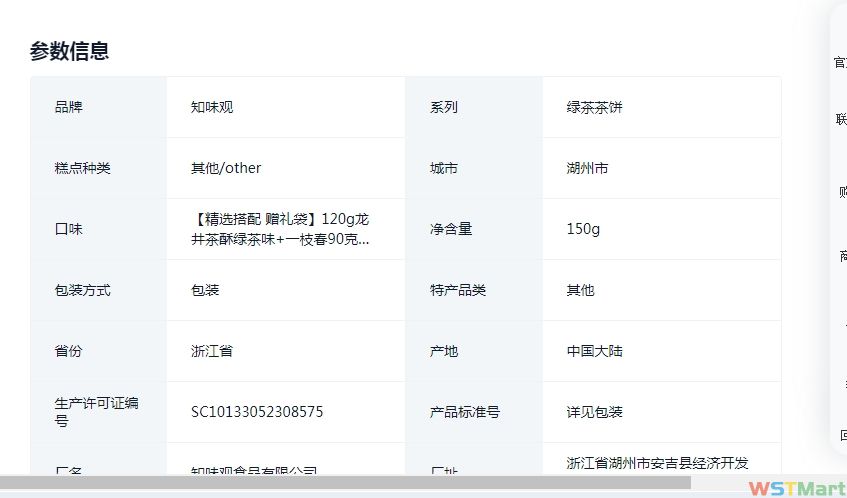Select license number SC10133052308575
Image resolution: width=847 pixels, height=498 pixels.
click(257, 412)
